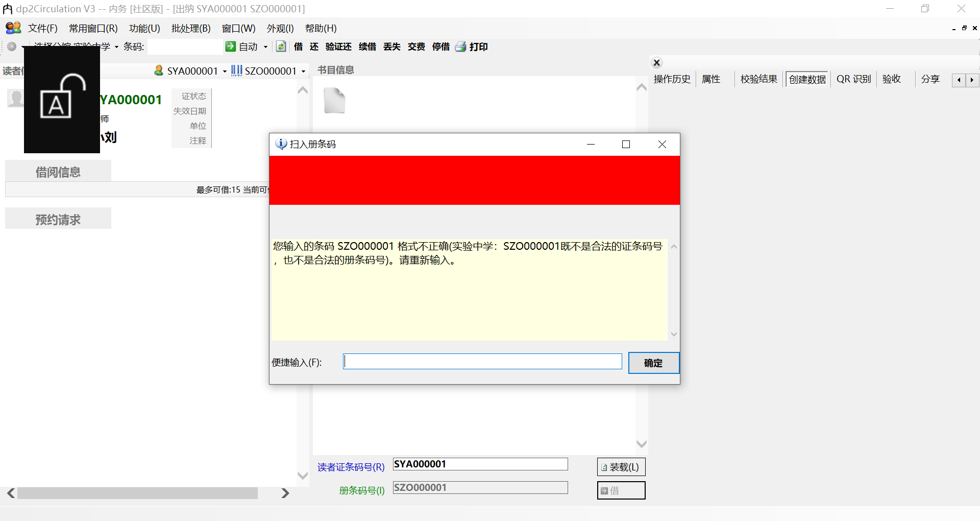Open the 批处理(B) menu
Viewport: 980px width, 521px height.
(x=191, y=29)
